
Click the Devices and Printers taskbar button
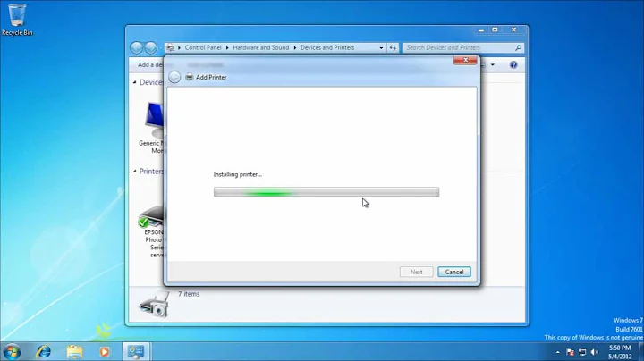tap(136, 351)
